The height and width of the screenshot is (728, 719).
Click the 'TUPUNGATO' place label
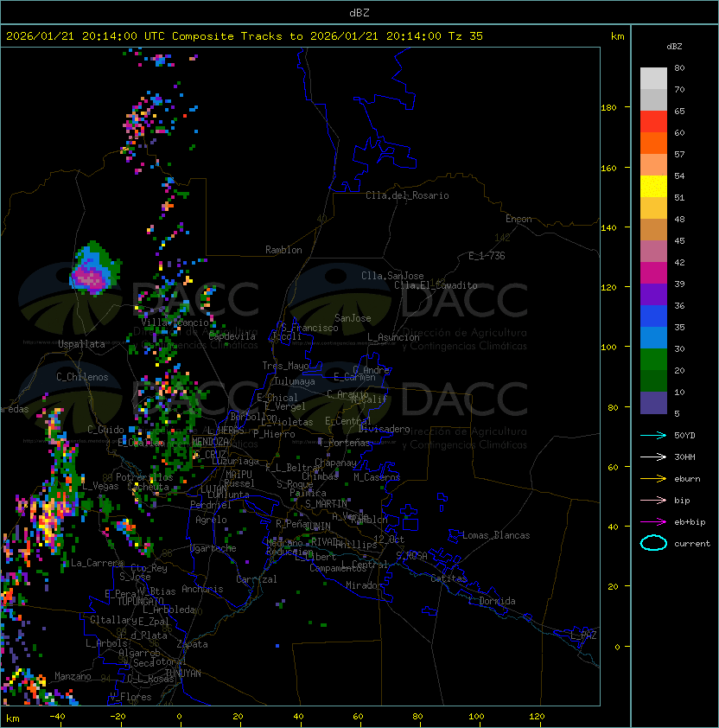(140, 601)
